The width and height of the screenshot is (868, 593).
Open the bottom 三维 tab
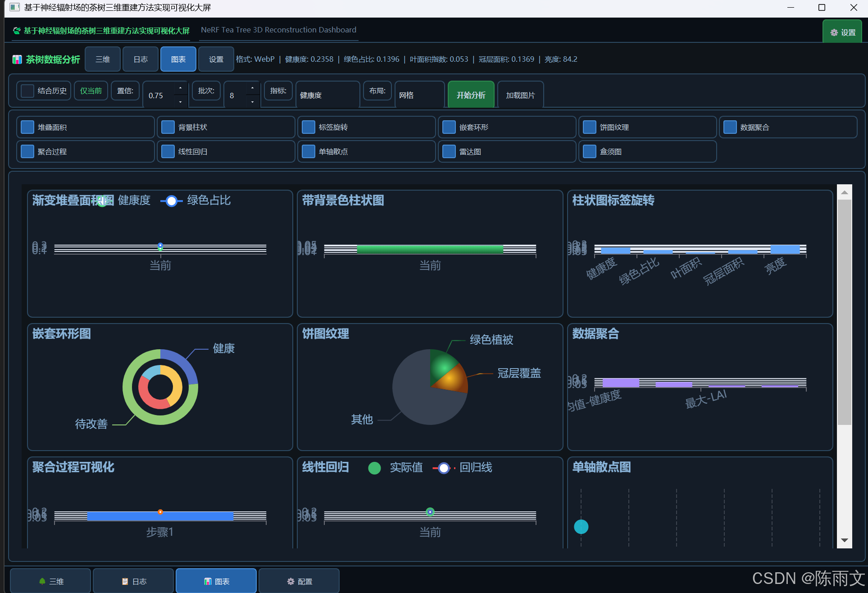pyautogui.click(x=50, y=581)
